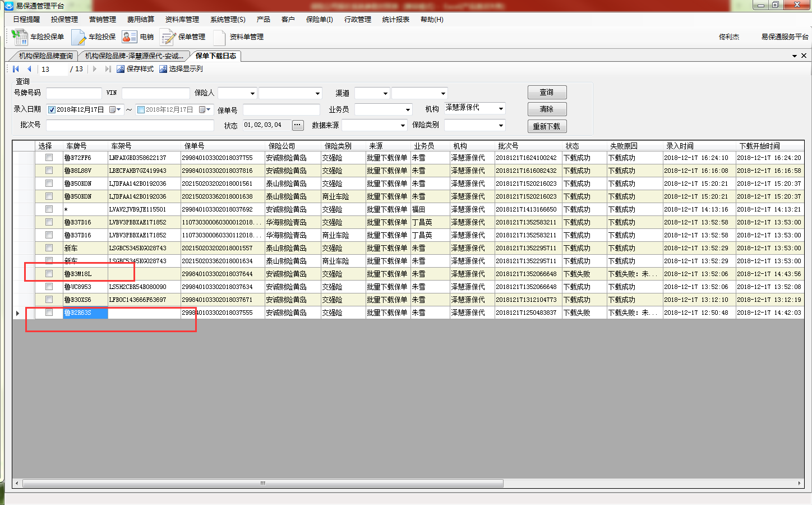Uncheck the 录入日期 start date checkbox
Screen dimensions: 812x505
coord(52,110)
